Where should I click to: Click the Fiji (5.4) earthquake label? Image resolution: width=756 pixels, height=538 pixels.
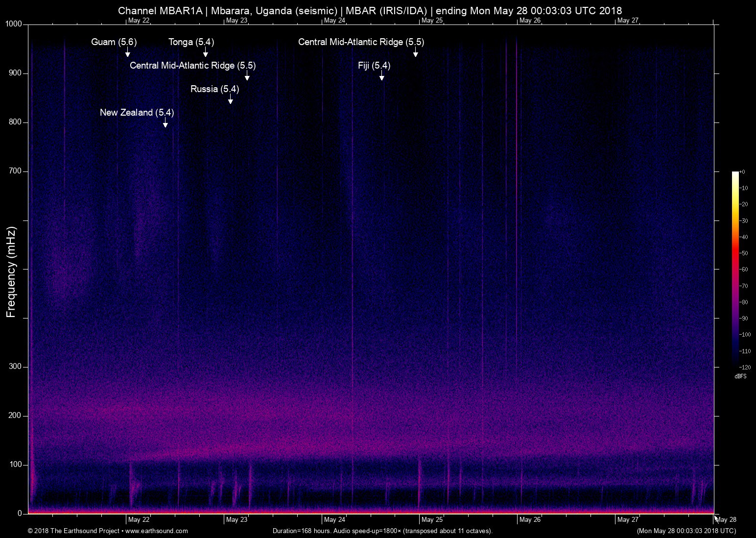(374, 66)
